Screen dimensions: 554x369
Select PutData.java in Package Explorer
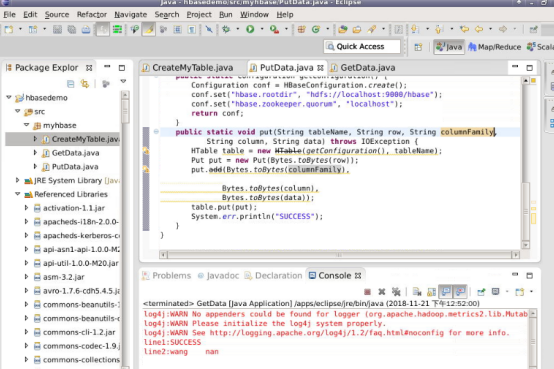[x=75, y=166]
